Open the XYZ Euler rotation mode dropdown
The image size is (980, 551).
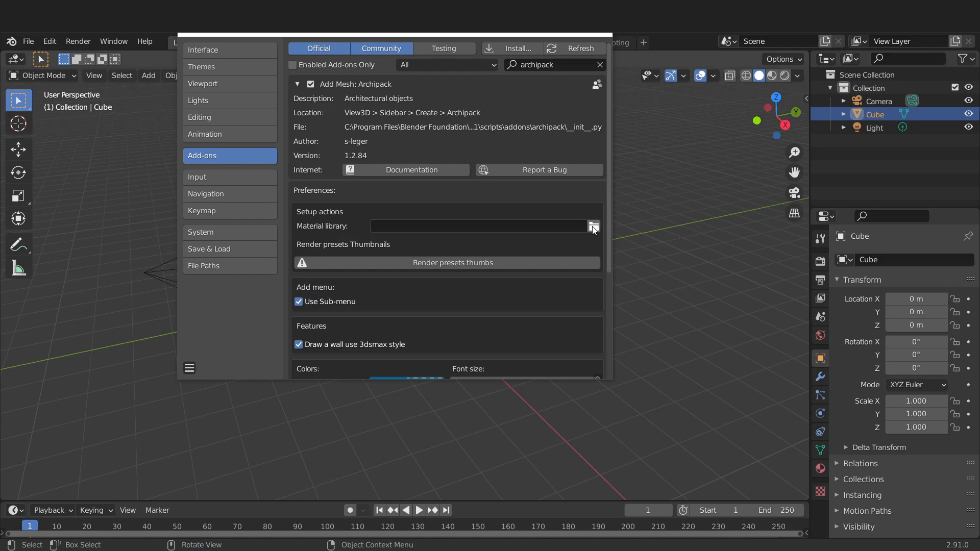coord(916,385)
